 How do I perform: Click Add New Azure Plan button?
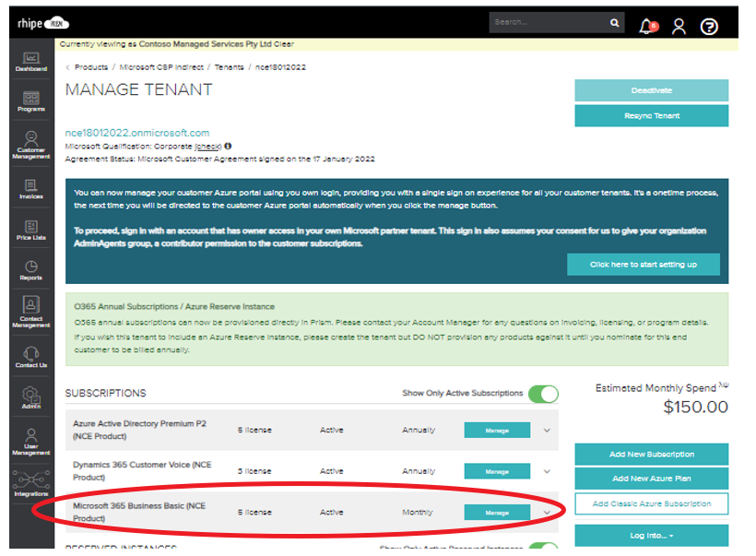(x=652, y=479)
